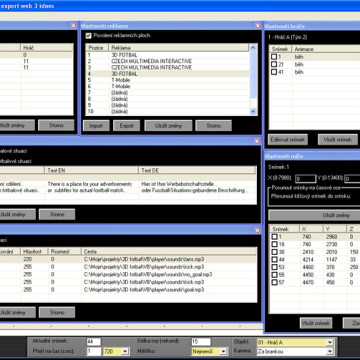The image size is (360, 360).
Task: Click the X (0-7980) input field
Action: point(305,179)
